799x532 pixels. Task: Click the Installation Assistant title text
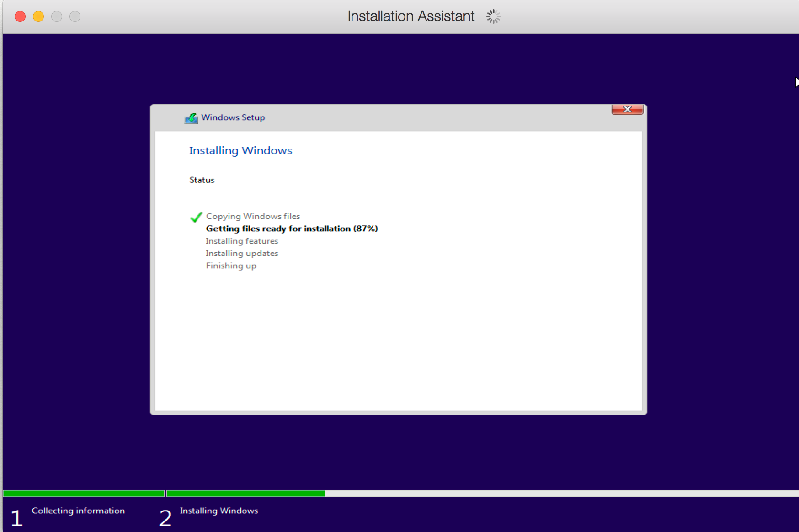pos(410,16)
